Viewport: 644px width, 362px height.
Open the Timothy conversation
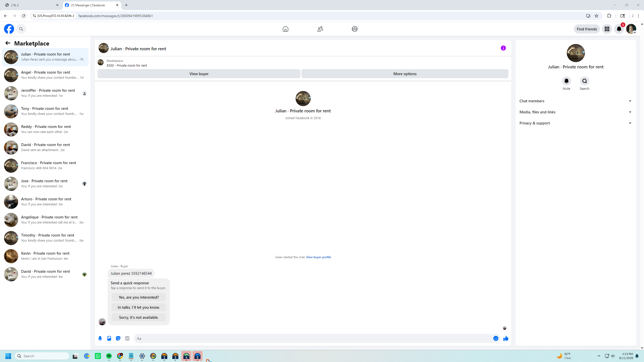pyautogui.click(x=45, y=238)
